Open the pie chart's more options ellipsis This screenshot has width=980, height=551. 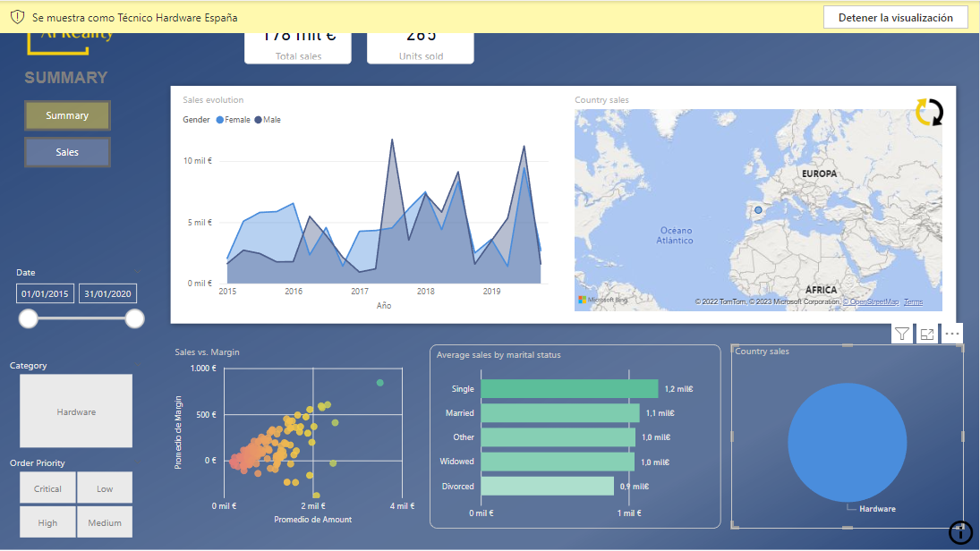pyautogui.click(x=952, y=334)
